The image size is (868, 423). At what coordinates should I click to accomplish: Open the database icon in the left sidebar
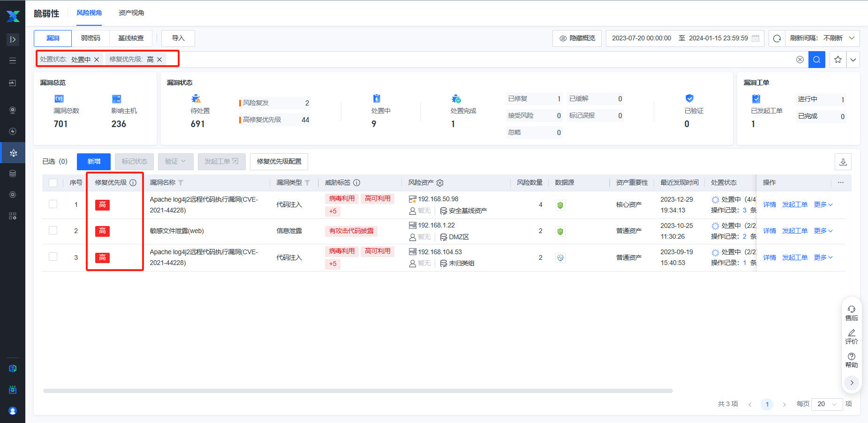click(13, 174)
